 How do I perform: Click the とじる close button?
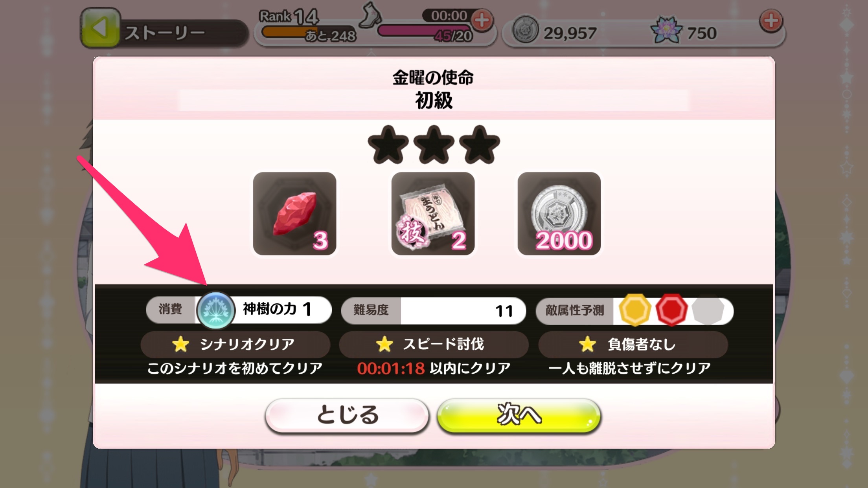347,415
